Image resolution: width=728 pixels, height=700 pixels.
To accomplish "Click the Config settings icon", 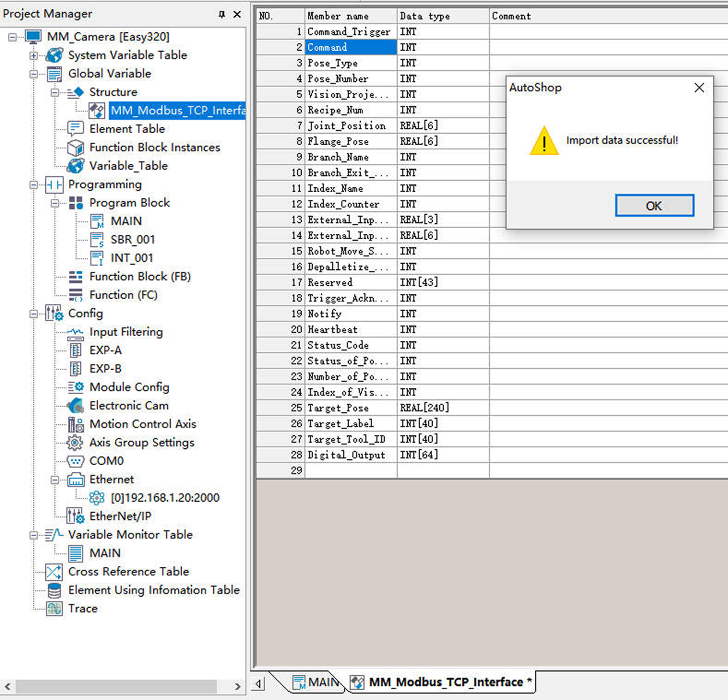I will tap(54, 314).
